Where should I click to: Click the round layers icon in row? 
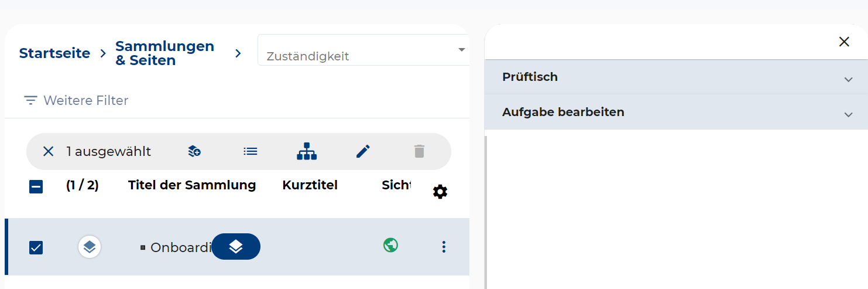(x=90, y=247)
